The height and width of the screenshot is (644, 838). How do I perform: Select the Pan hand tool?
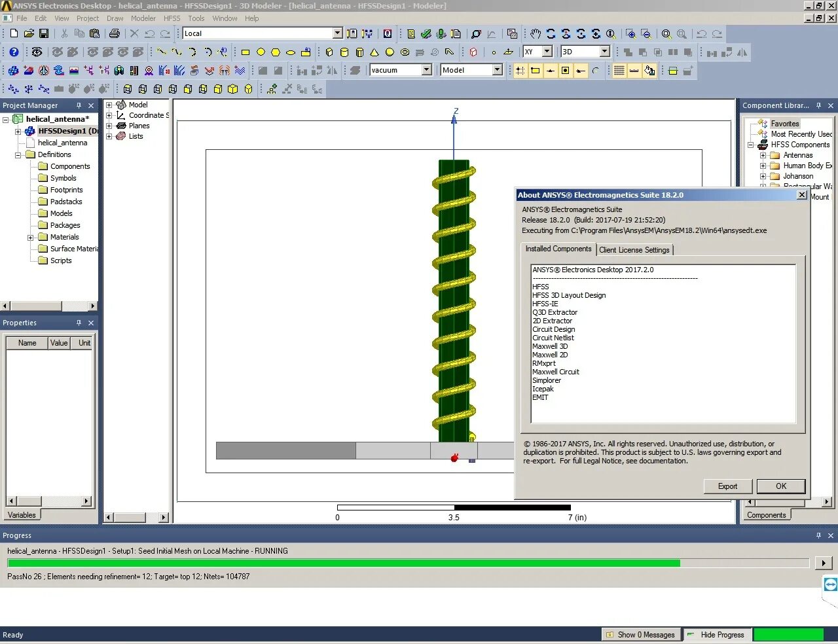click(x=536, y=33)
